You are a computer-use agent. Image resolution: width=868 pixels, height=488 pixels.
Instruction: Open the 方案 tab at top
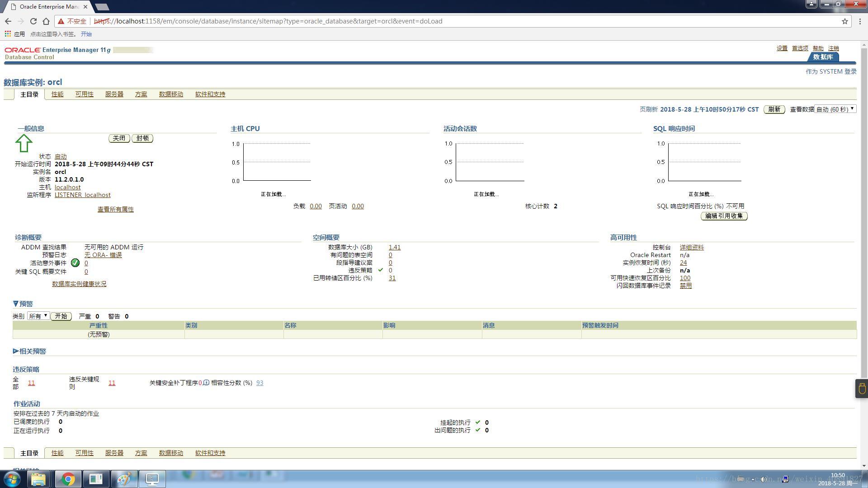coord(141,94)
